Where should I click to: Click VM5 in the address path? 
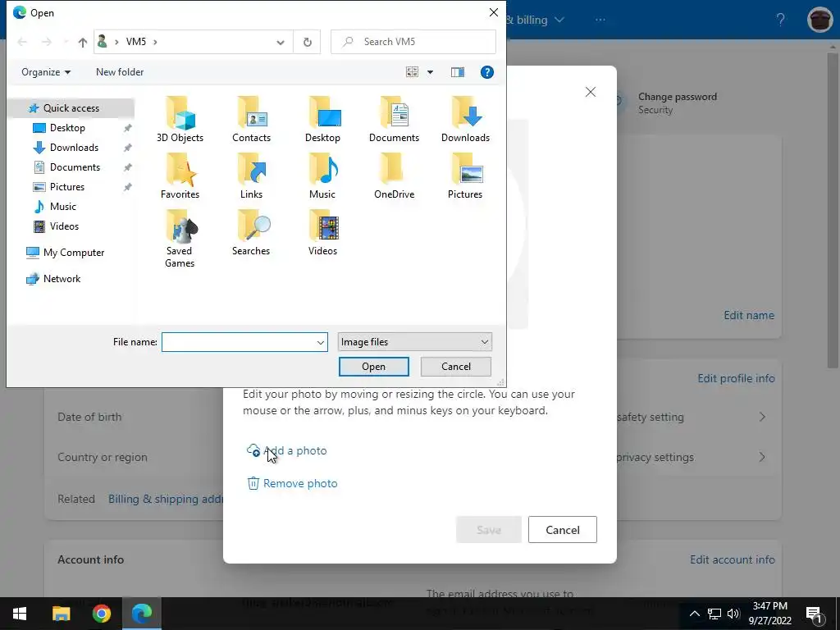coord(136,42)
